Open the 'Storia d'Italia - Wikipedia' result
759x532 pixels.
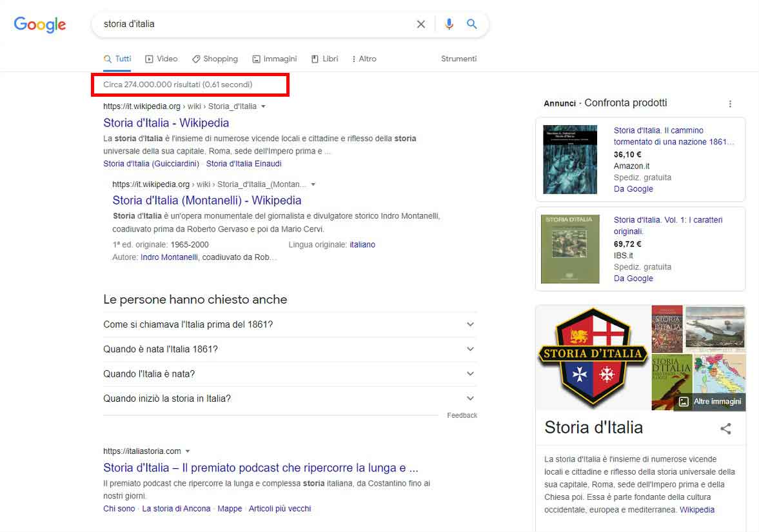pyautogui.click(x=166, y=123)
